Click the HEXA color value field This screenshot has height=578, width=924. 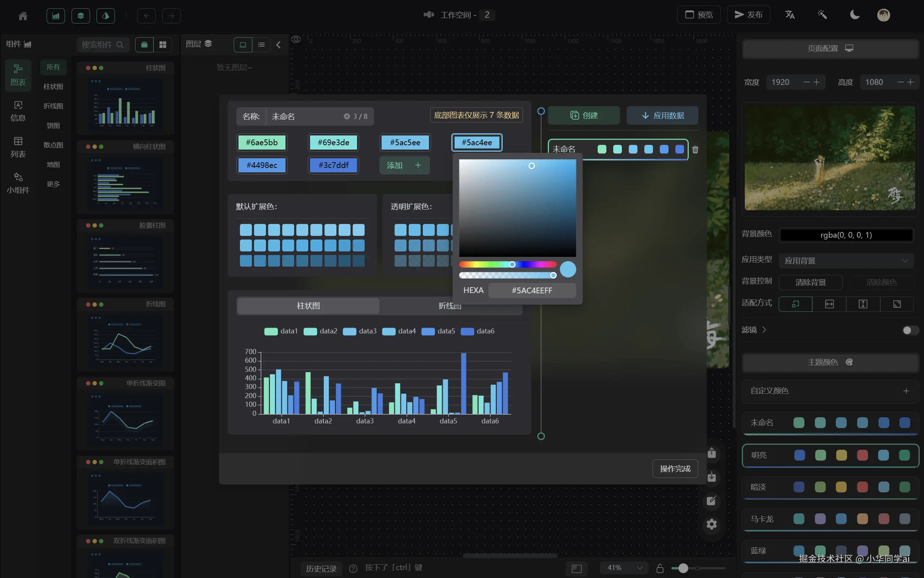[532, 290]
